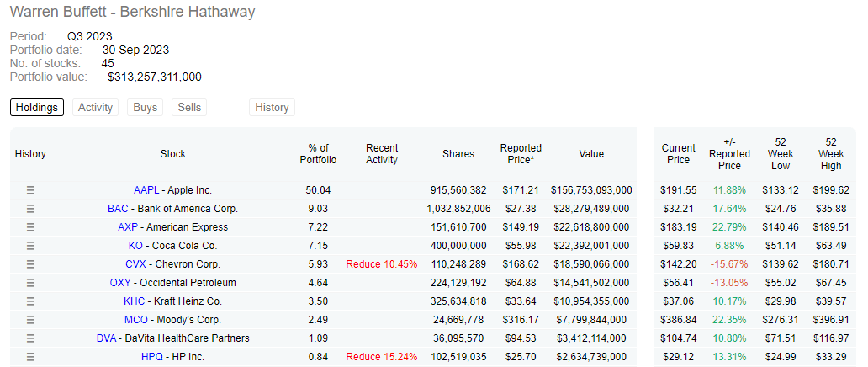The width and height of the screenshot is (868, 367).
Task: Sort by the Stock column header
Action: click(x=172, y=154)
